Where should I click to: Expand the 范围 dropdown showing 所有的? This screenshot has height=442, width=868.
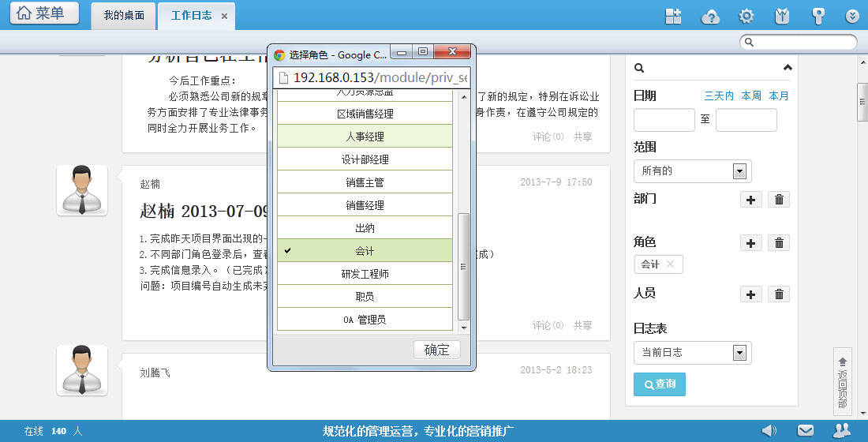[739, 170]
